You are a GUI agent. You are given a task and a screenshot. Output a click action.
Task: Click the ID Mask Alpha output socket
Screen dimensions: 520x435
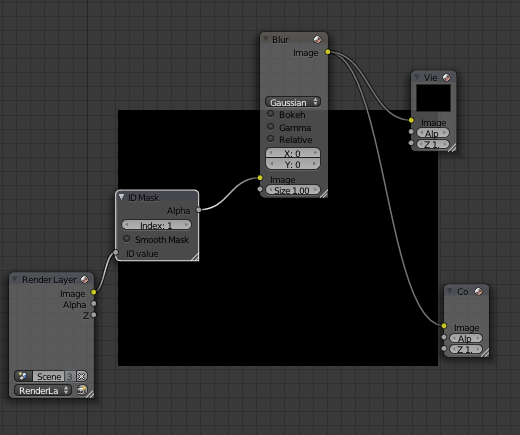tap(199, 210)
